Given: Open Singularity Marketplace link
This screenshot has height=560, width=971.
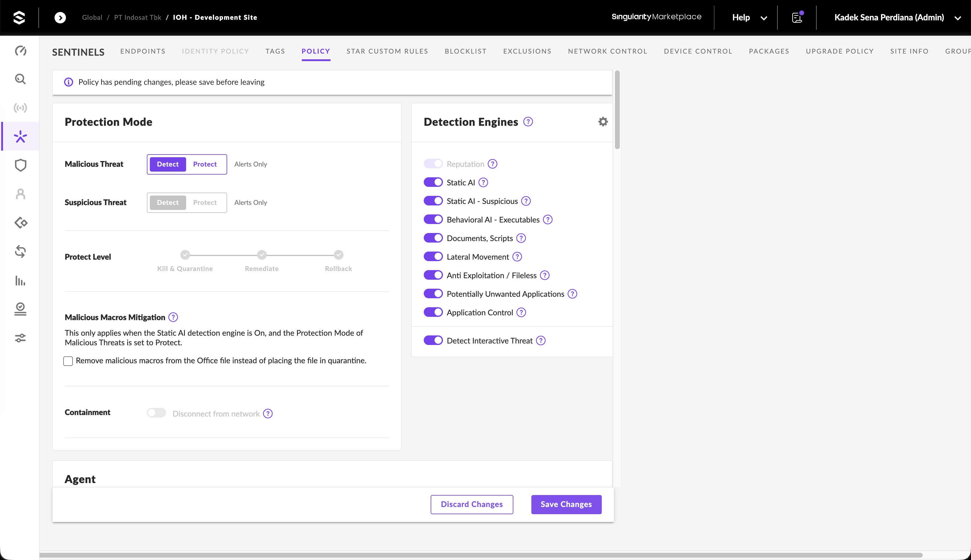Looking at the screenshot, I should pos(657,17).
